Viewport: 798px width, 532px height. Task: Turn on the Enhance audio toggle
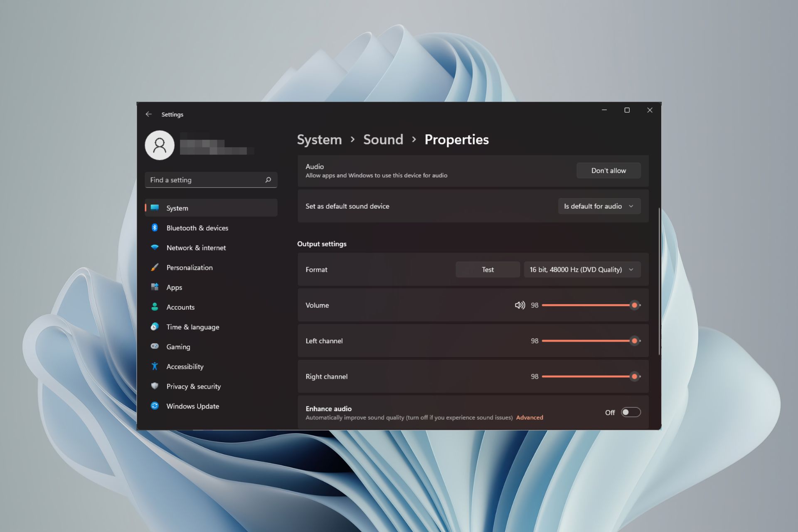click(630, 412)
